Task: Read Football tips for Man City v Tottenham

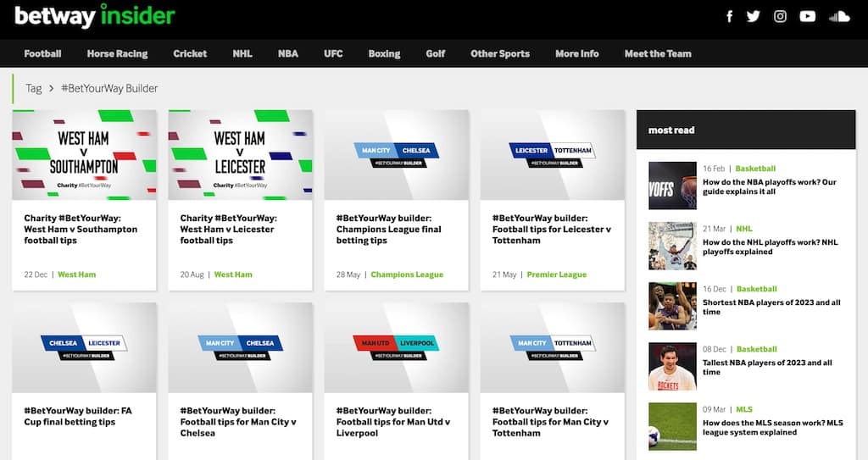Action: point(550,422)
